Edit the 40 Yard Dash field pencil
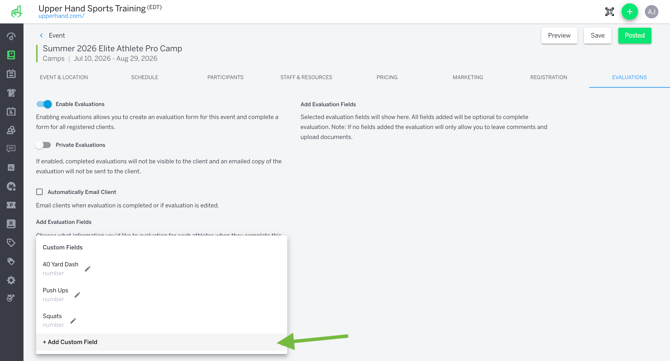Image resolution: width=670 pixels, height=361 pixels. (x=88, y=269)
